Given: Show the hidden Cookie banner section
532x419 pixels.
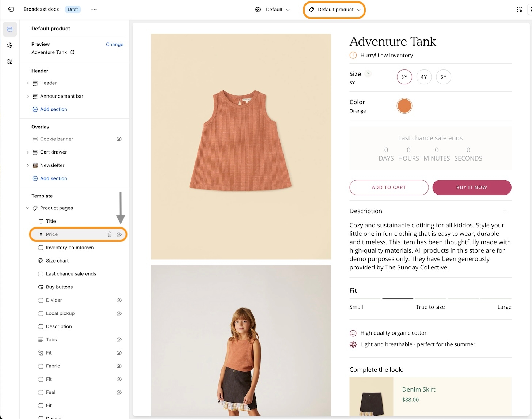Looking at the screenshot, I should 119,139.
